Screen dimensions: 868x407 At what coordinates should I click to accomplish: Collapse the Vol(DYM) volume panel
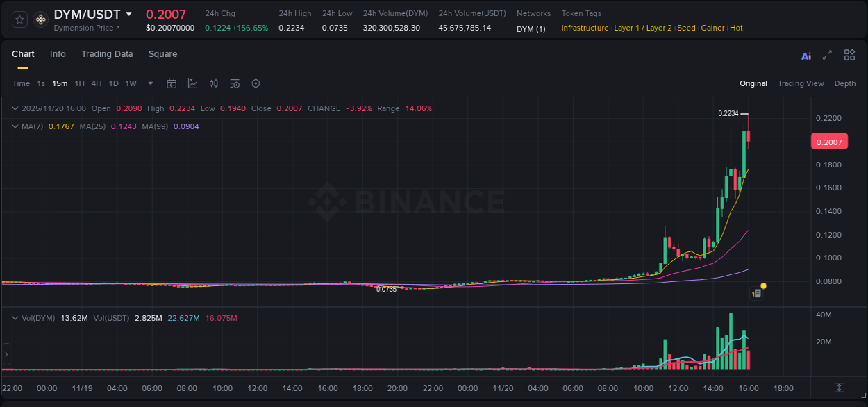pyautogui.click(x=14, y=317)
